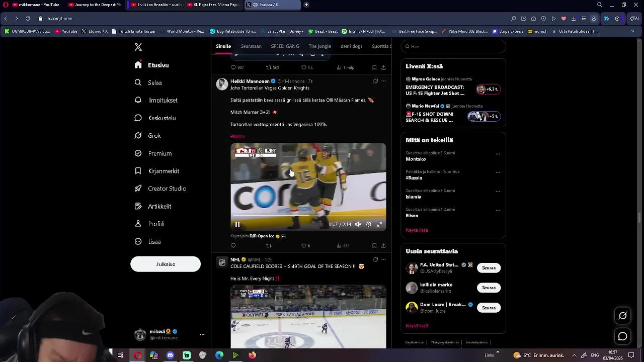
Task: Reply to Heikki Mannonen's post
Action: click(x=233, y=246)
